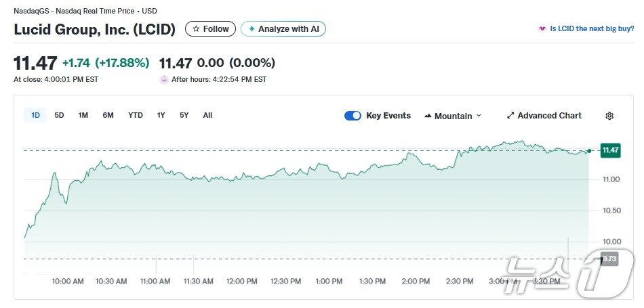Select the 1Y time range
This screenshot has width=644, height=308.
(161, 115)
